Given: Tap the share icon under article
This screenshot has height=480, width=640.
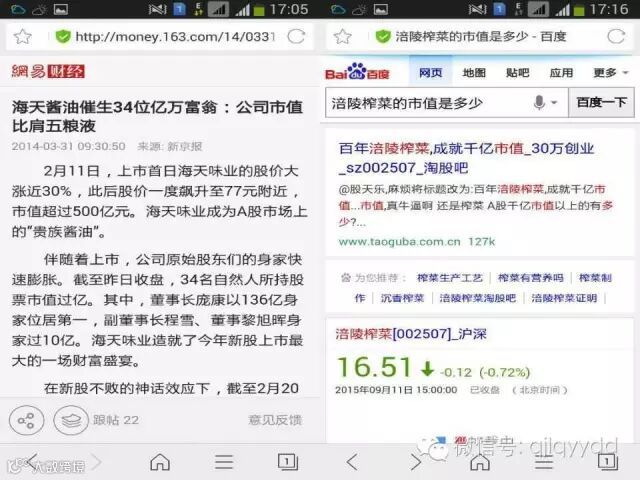Looking at the screenshot, I should tap(27, 420).
